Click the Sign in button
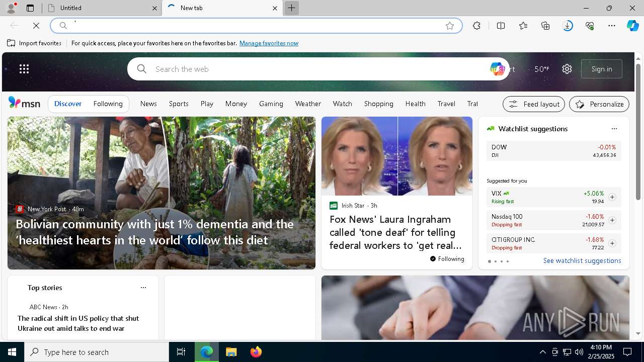Viewport: 644px width, 362px height. pos(602,69)
